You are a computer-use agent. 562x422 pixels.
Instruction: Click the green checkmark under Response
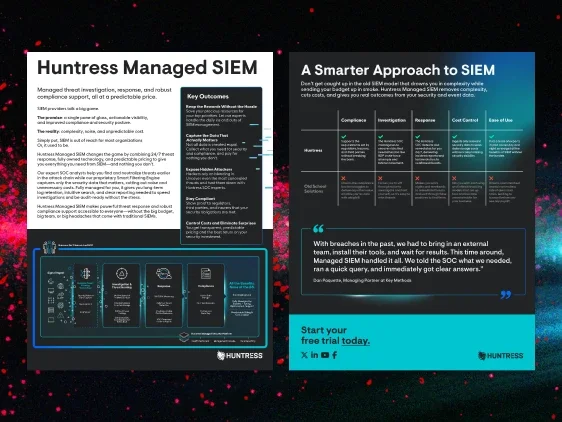pos(418,137)
